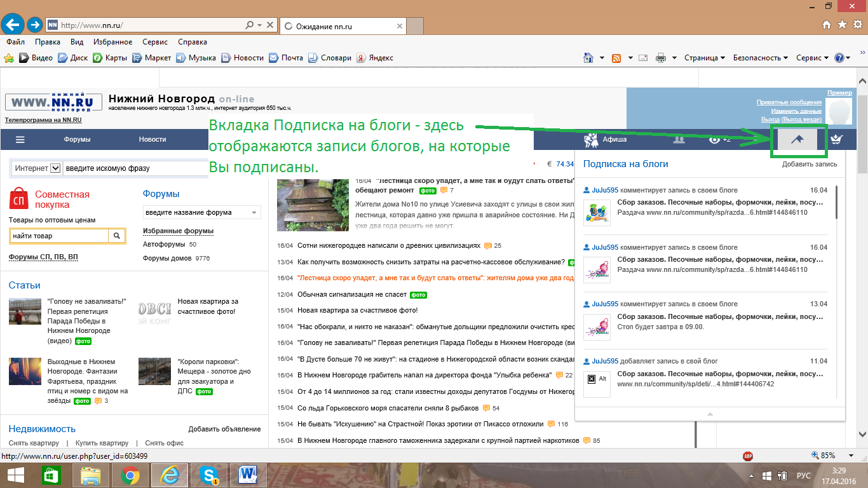This screenshot has width=868, height=488.
Task: Go back with the browser back arrow
Action: [13, 25]
